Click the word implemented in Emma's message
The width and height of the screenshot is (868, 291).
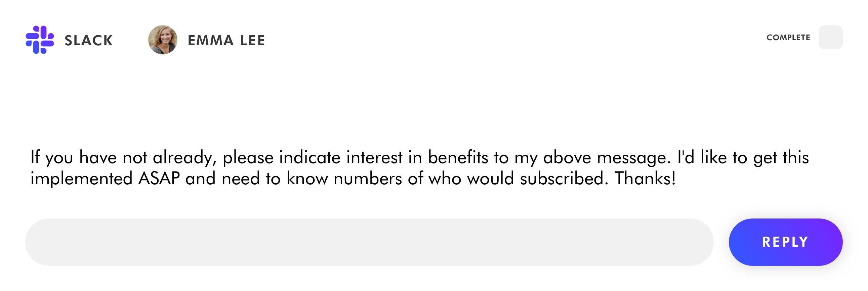pyautogui.click(x=82, y=179)
